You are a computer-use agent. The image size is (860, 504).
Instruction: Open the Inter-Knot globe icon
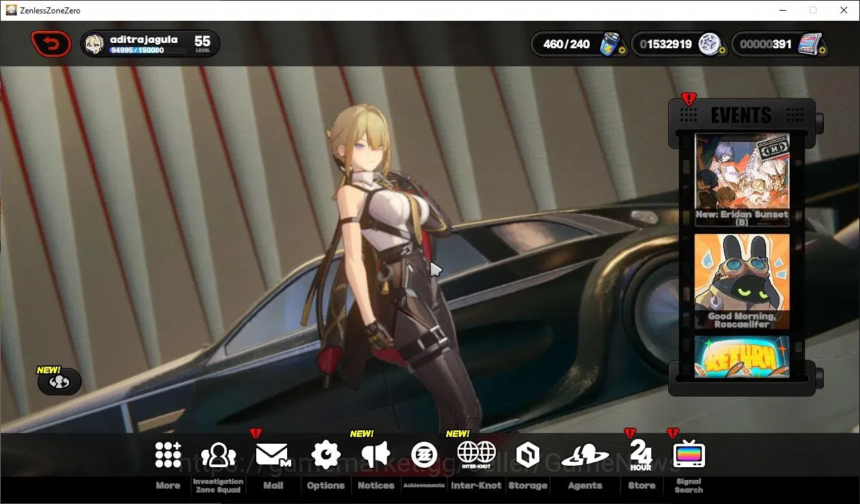(x=476, y=454)
